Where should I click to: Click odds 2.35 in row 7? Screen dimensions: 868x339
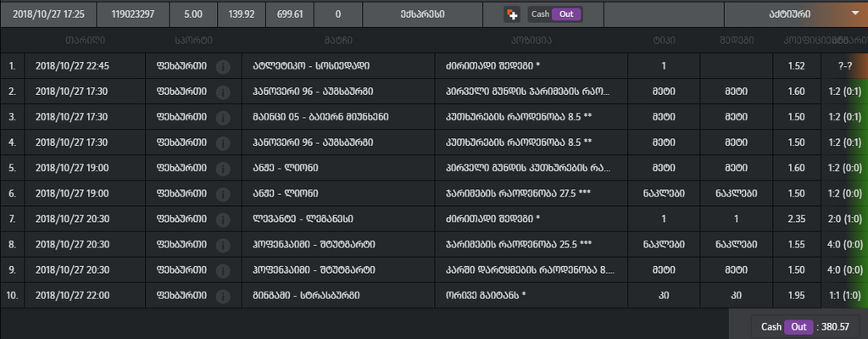pos(796,220)
